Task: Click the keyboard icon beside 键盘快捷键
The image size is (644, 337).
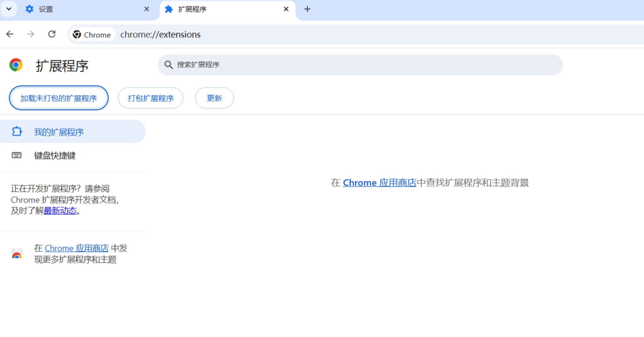Action: [x=17, y=155]
